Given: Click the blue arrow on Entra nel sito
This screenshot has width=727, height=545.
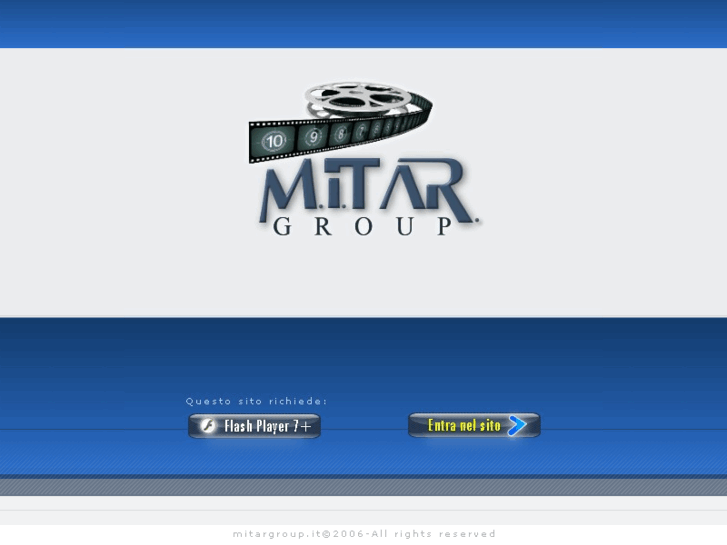Looking at the screenshot, I should 517,425.
